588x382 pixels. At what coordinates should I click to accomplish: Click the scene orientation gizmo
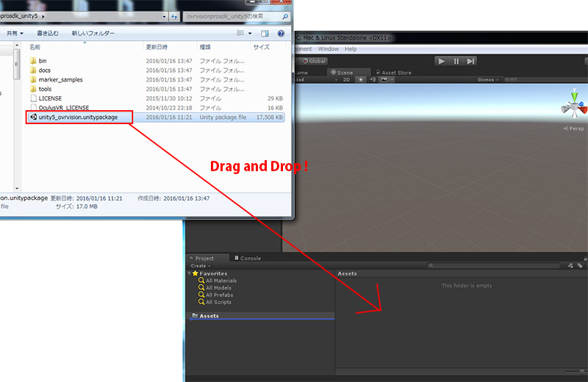coord(574,107)
